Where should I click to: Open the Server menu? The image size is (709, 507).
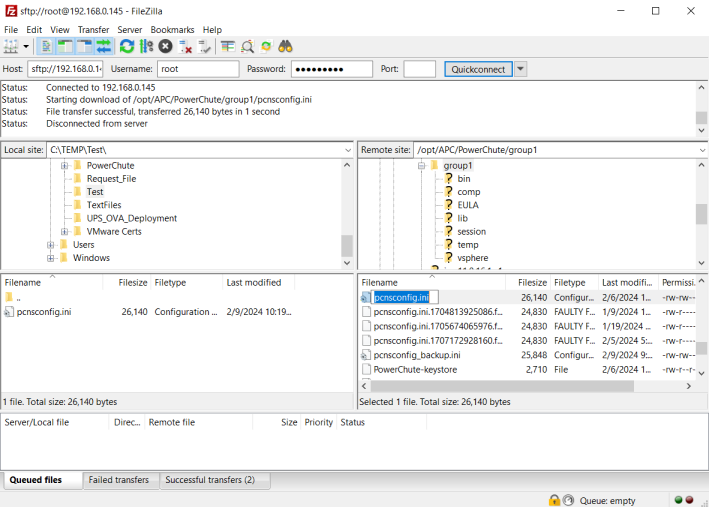130,30
